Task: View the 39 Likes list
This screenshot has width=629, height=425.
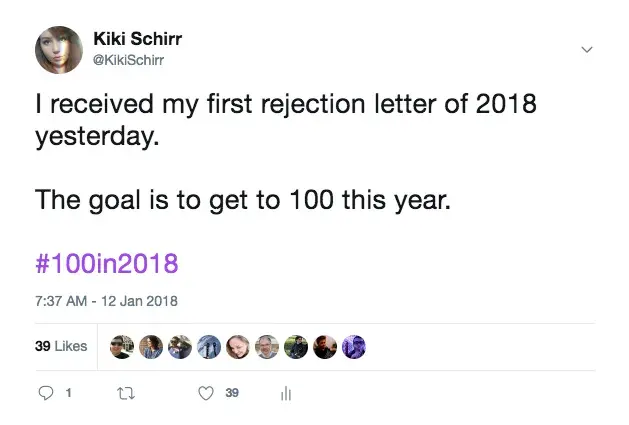Action: 61,347
